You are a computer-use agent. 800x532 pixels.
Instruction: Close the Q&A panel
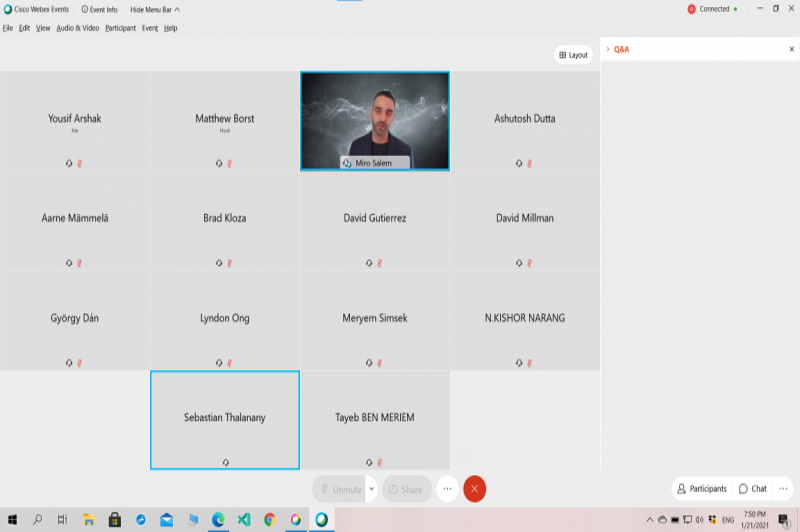[791, 49]
